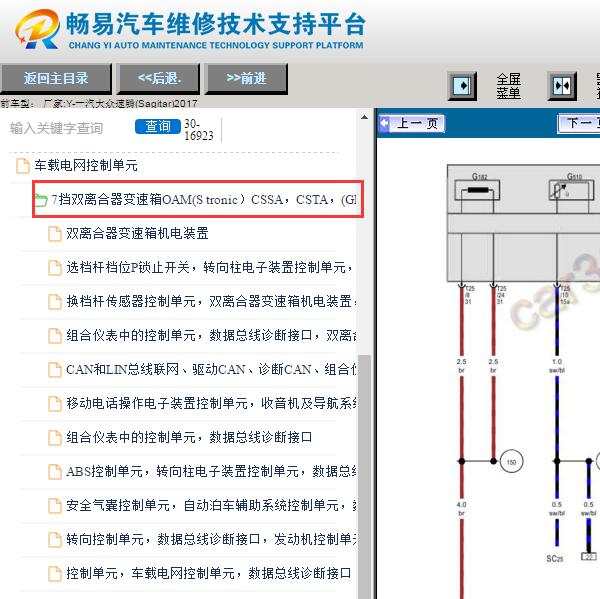Open 选档杆档位P锁止开关 document

coord(209,268)
